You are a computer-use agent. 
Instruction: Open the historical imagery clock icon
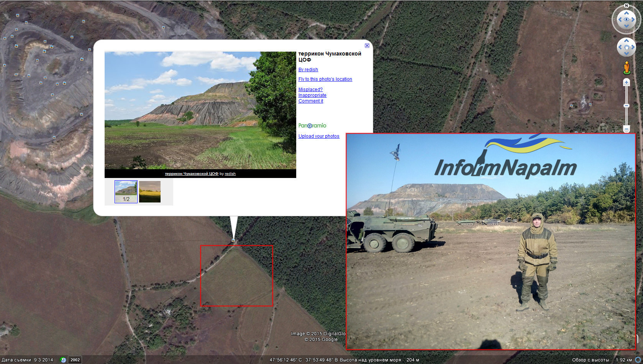coord(63,360)
